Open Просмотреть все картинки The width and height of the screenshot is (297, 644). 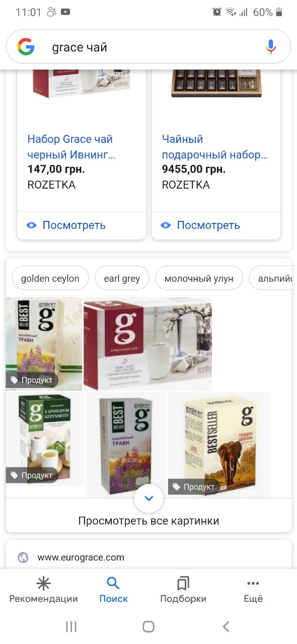point(148,521)
